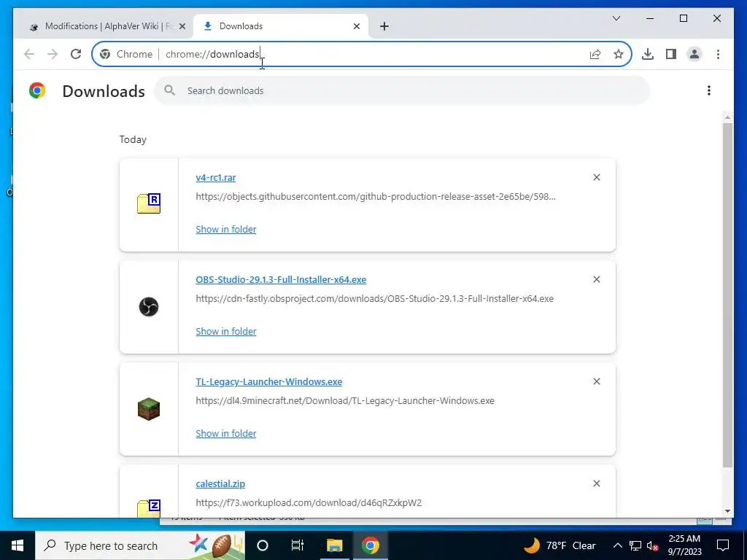
Task: Click the site info icon in the address bar
Action: tap(105, 54)
